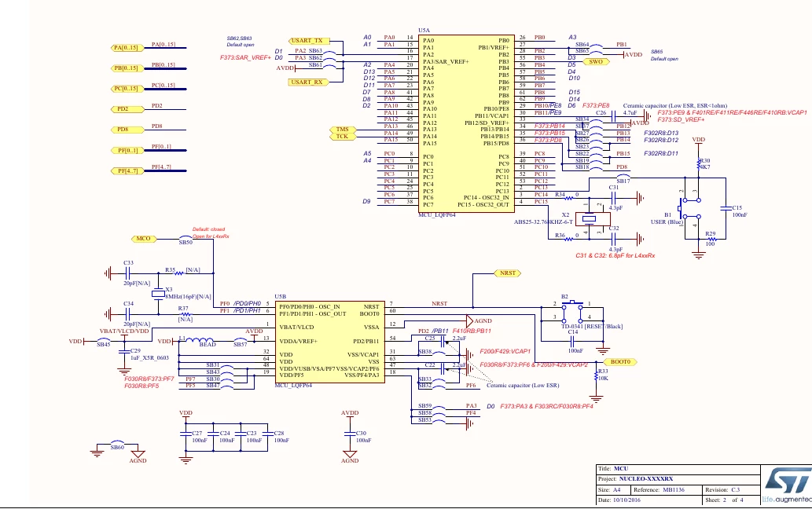Select the C30 100nF capacitor label

point(363,437)
